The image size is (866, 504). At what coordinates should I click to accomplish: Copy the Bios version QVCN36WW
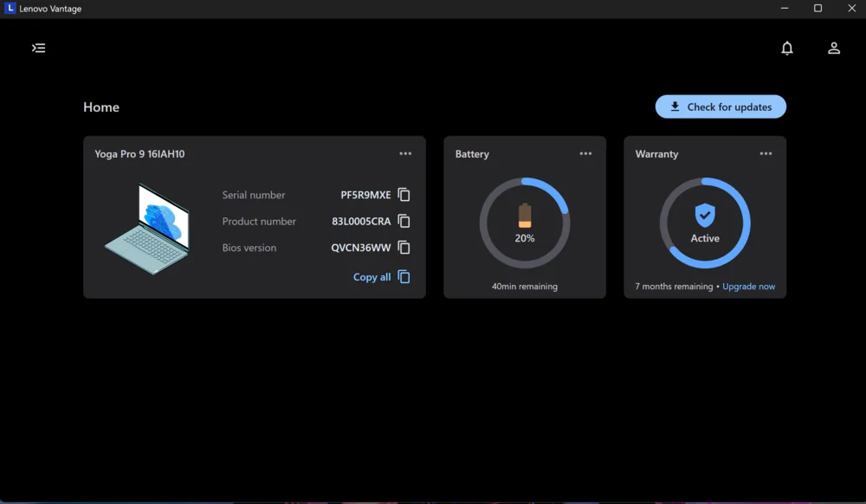coord(404,248)
